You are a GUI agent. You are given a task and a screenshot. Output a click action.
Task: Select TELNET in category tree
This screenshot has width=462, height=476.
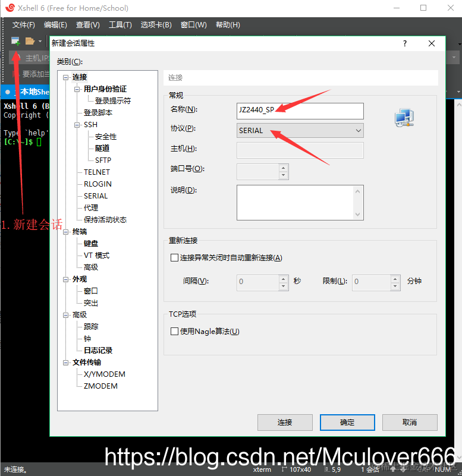pos(97,172)
